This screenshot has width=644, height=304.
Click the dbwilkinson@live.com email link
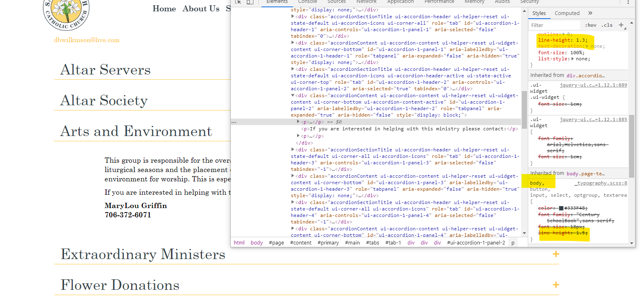point(87,40)
